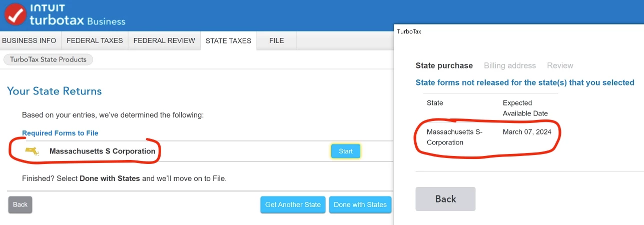The width and height of the screenshot is (644, 225).
Task: Click the 'Finished? Select Done with States' note
Action: [x=125, y=178]
